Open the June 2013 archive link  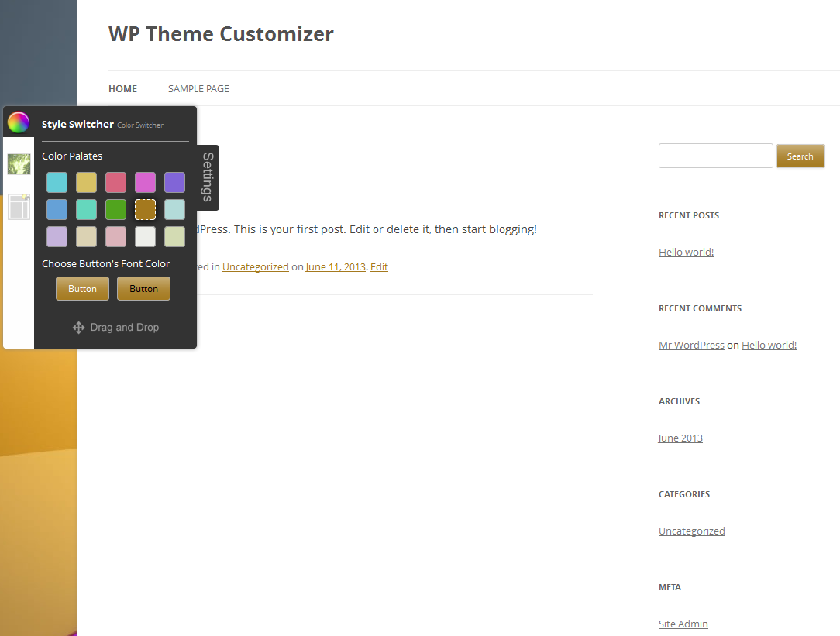click(680, 438)
